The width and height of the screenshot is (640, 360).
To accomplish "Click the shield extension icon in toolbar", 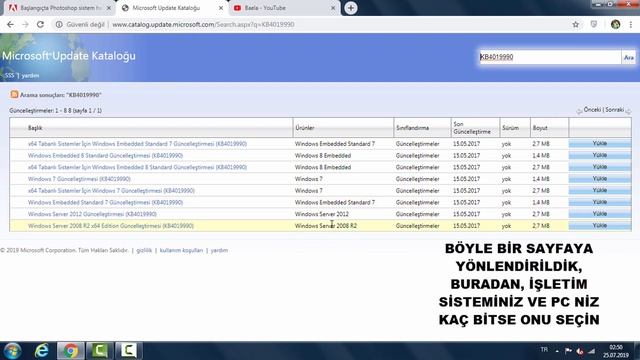I will 594,24.
